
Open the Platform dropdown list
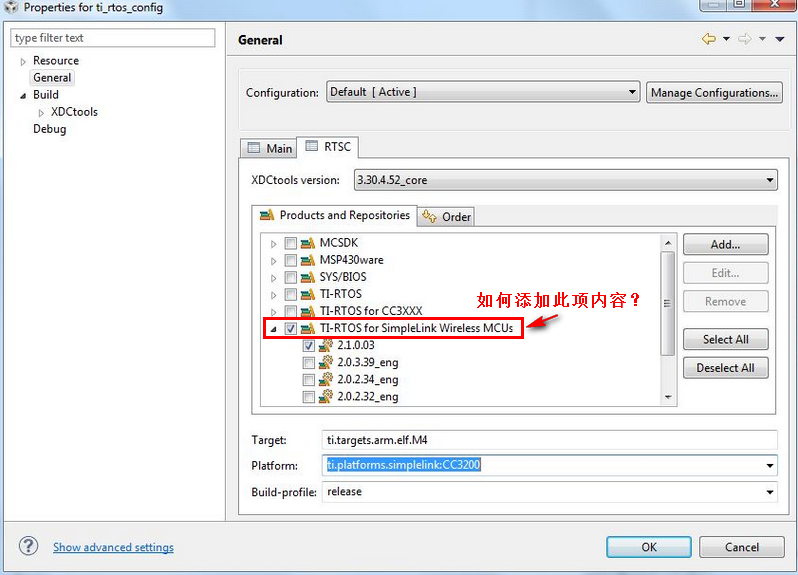pyautogui.click(x=770, y=465)
